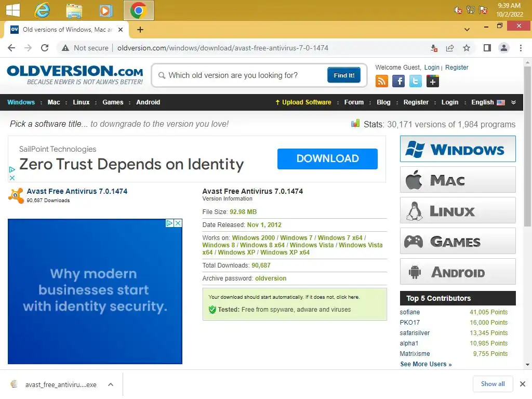Open Windows Media Player taskbar icon

tap(106, 10)
